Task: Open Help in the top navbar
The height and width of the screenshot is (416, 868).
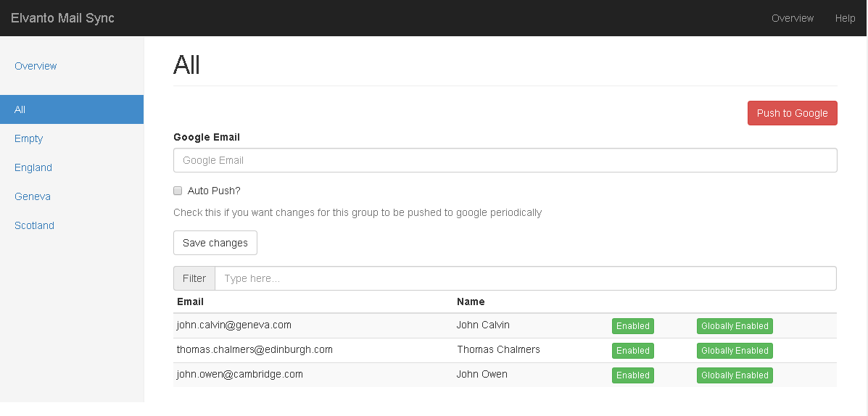Action: pos(845,18)
